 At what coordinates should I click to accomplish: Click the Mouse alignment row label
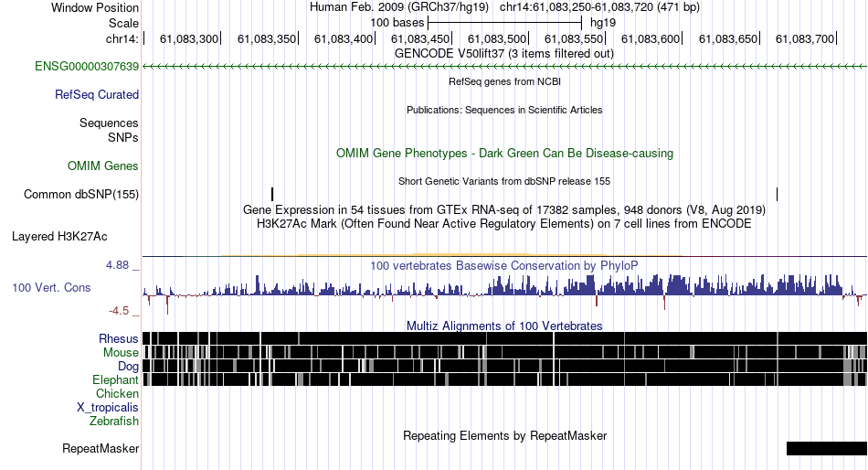point(121,353)
